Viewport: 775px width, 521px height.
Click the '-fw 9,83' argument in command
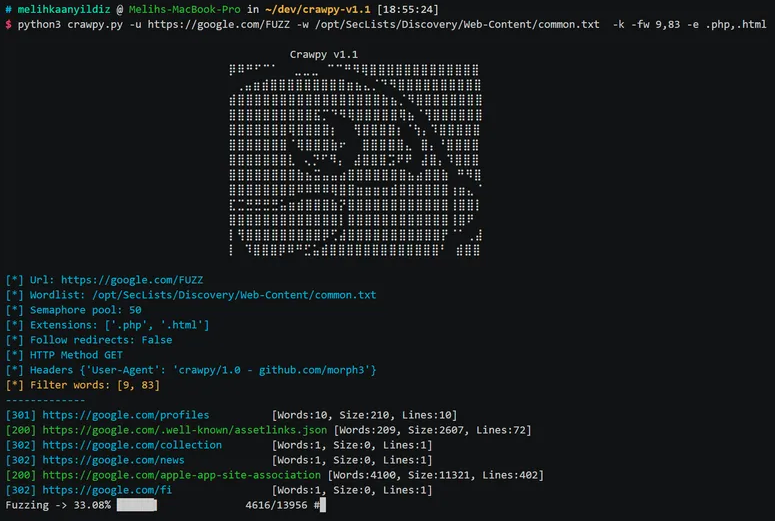(x=655, y=24)
